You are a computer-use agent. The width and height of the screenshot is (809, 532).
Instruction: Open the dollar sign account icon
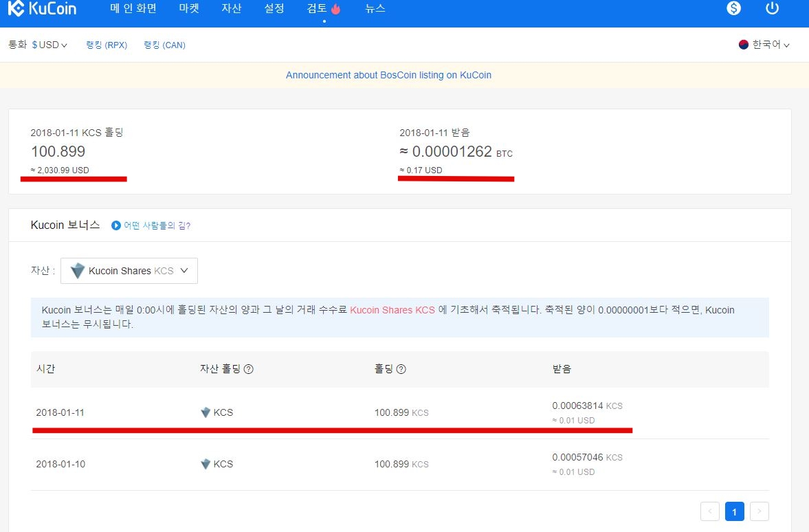pos(733,8)
